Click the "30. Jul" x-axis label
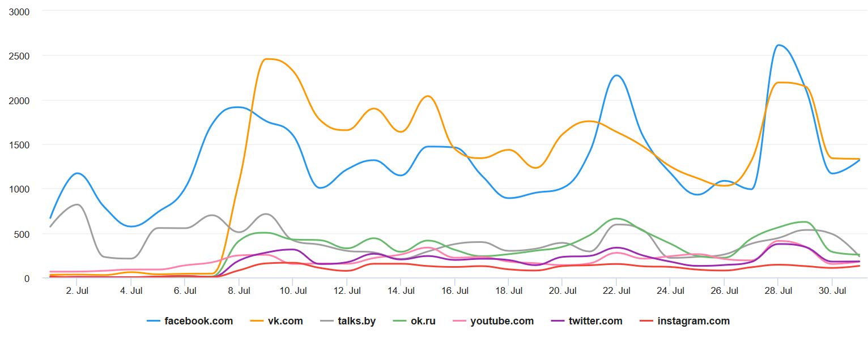This screenshot has height=338, width=868. coord(832,291)
